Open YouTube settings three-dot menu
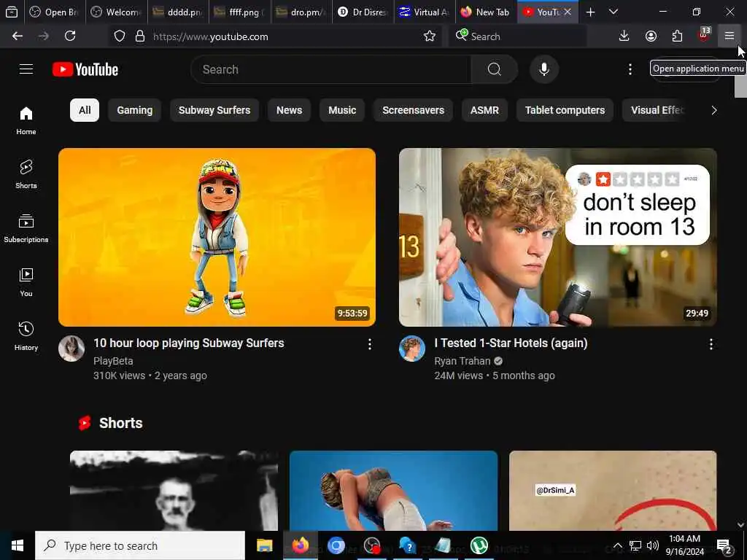Image resolution: width=747 pixels, height=560 pixels. (x=630, y=69)
